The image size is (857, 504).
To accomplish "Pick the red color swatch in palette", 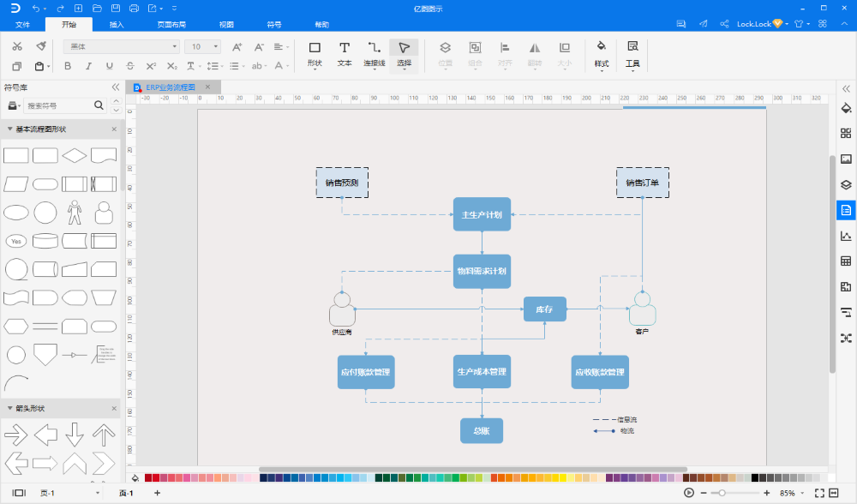I will tap(155, 478).
